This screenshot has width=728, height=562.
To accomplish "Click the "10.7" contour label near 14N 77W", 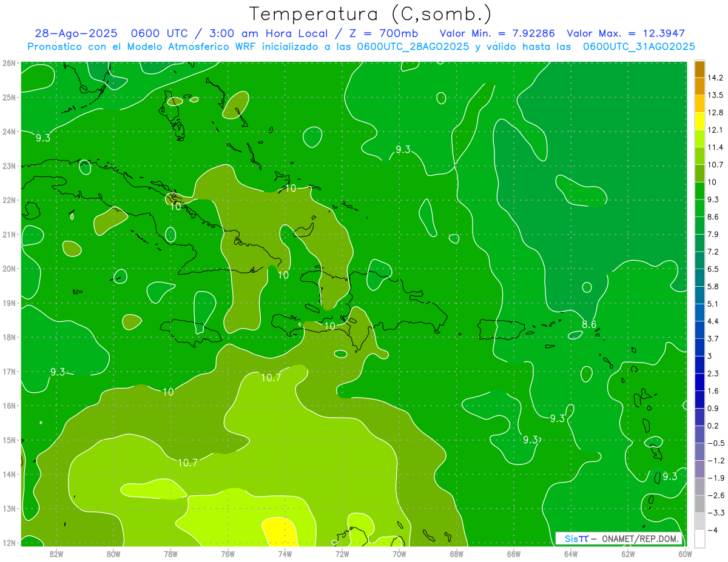I will 187,463.
